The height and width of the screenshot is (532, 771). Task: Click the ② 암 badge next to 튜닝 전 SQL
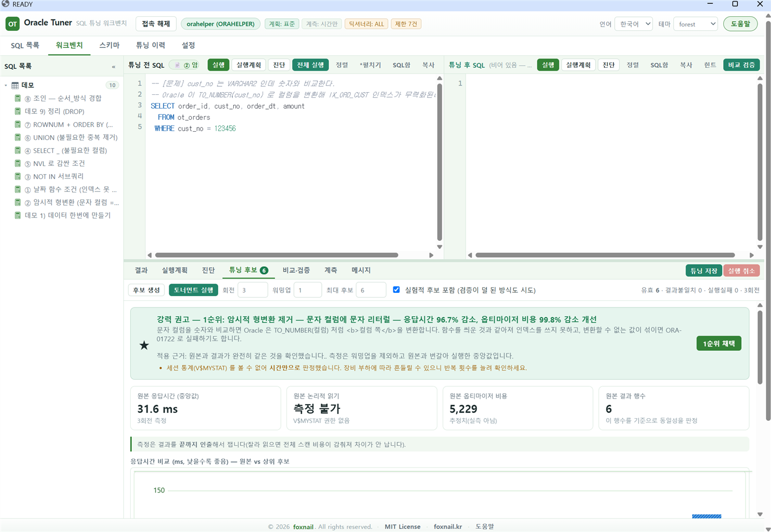pos(185,65)
